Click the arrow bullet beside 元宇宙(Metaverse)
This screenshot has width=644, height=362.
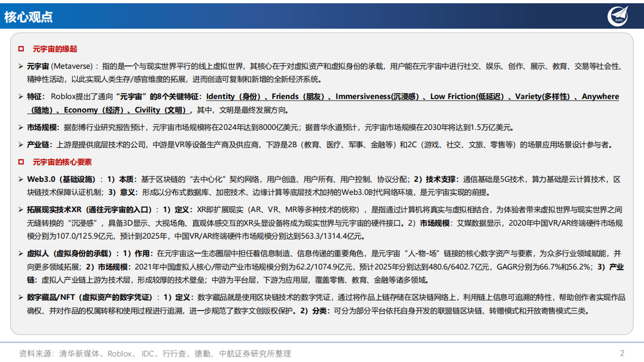pyautogui.click(x=22, y=67)
